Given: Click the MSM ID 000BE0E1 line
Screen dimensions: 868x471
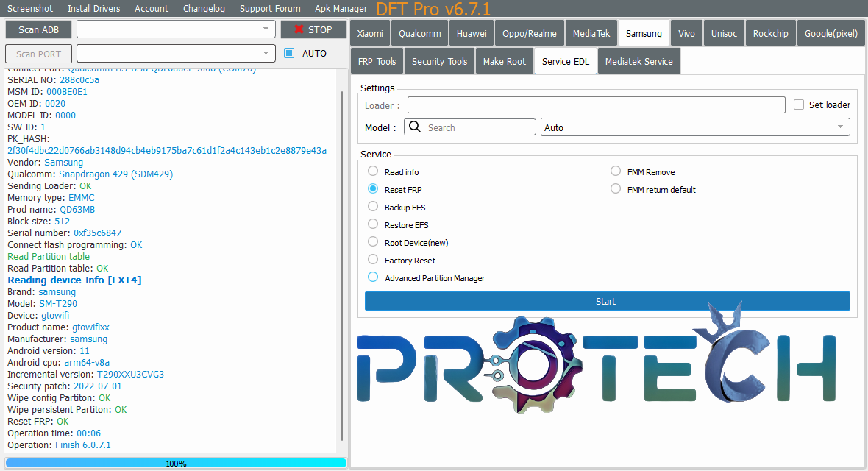Looking at the screenshot, I should click(47, 91).
